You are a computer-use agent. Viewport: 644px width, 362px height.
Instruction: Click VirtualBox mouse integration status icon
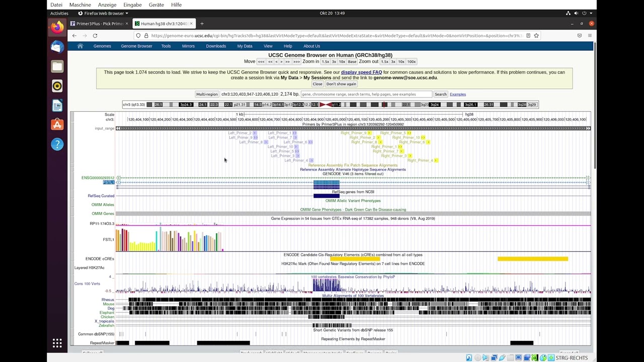coord(543,358)
